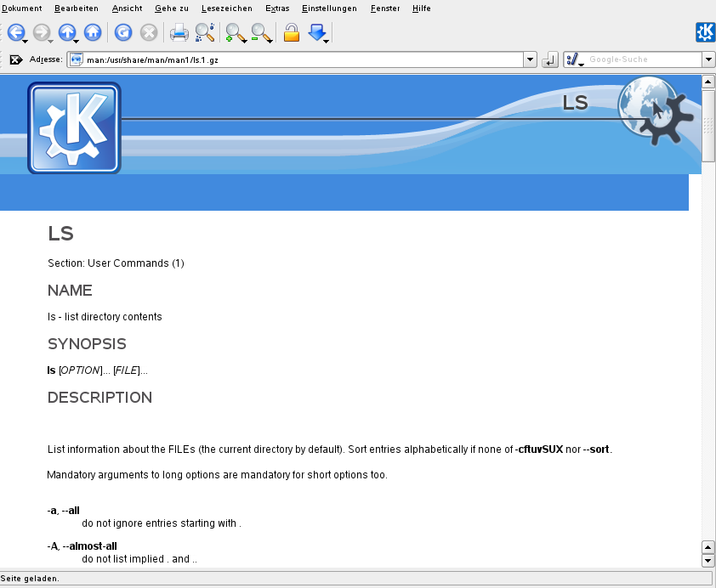Click the Forward navigation arrow

pyautogui.click(x=42, y=32)
